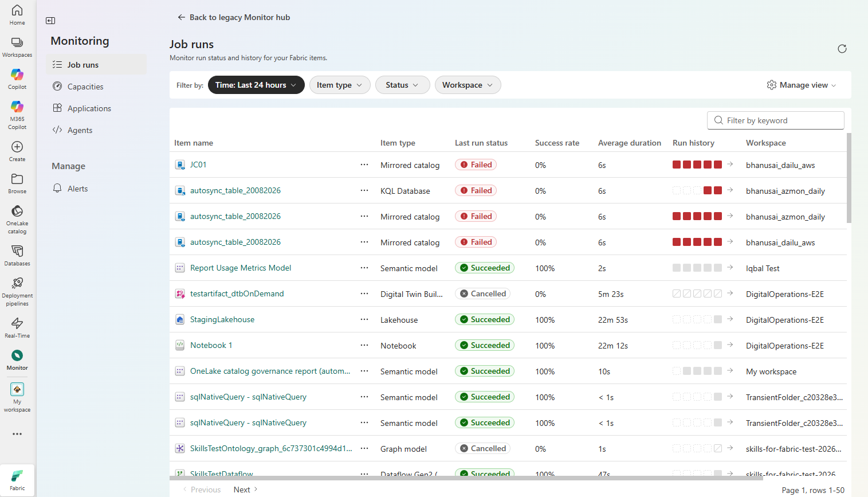
Task: Click the refresh icon for Job runs
Action: click(842, 49)
